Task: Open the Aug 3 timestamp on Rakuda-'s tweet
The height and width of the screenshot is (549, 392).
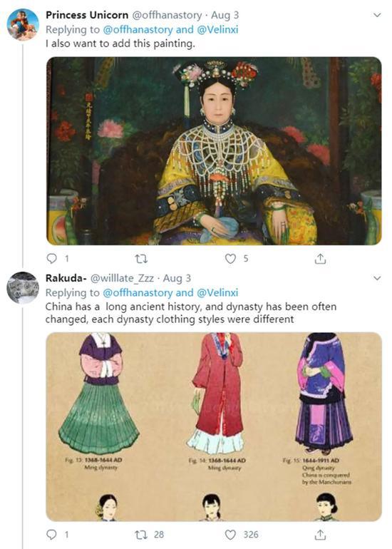Action: point(177,278)
